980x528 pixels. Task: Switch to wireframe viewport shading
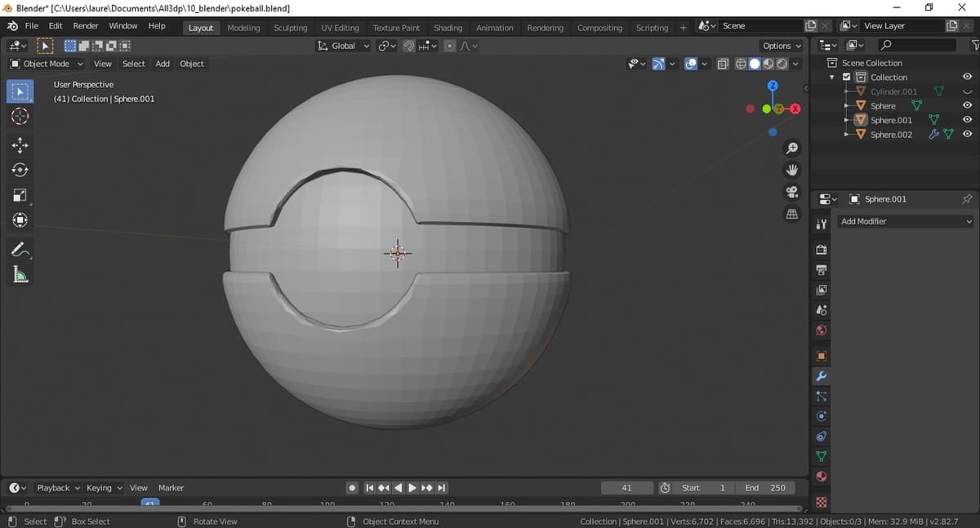[x=741, y=64]
